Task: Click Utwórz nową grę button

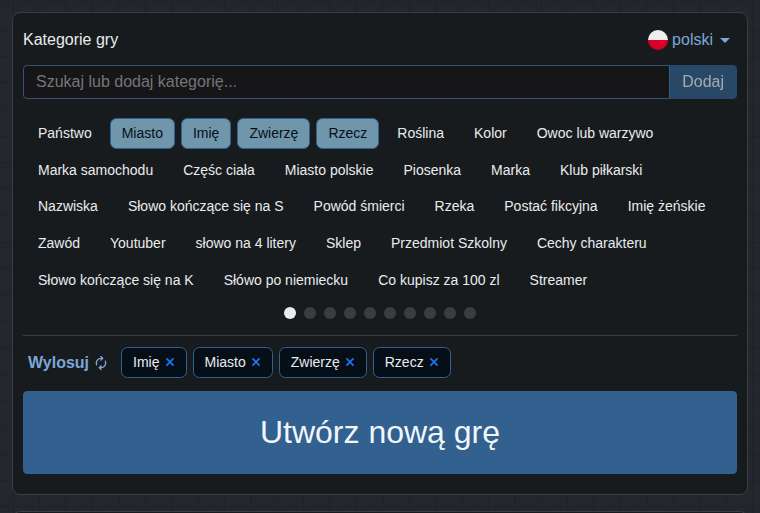Action: [380, 433]
